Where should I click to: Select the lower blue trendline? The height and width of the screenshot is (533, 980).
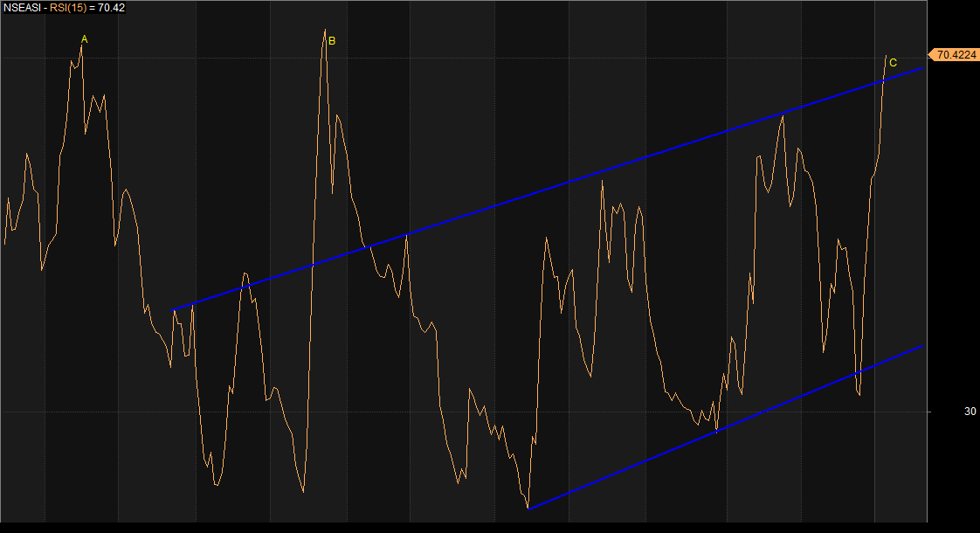pos(726,426)
